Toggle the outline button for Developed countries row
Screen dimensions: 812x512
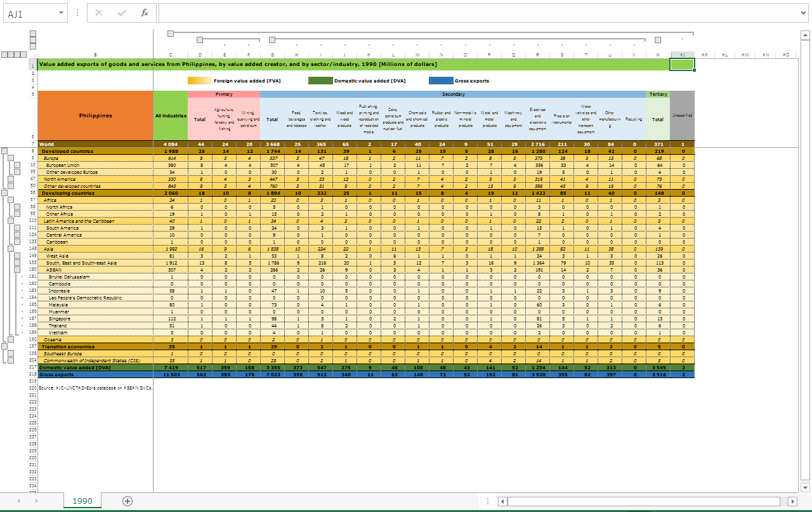click(x=4, y=151)
